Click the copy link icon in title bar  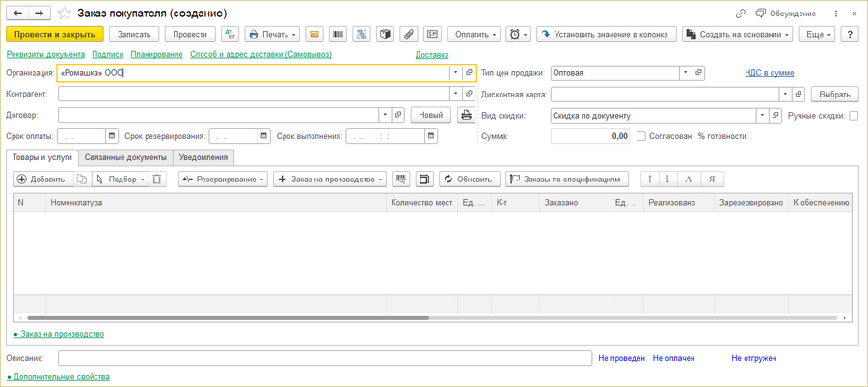tap(741, 14)
